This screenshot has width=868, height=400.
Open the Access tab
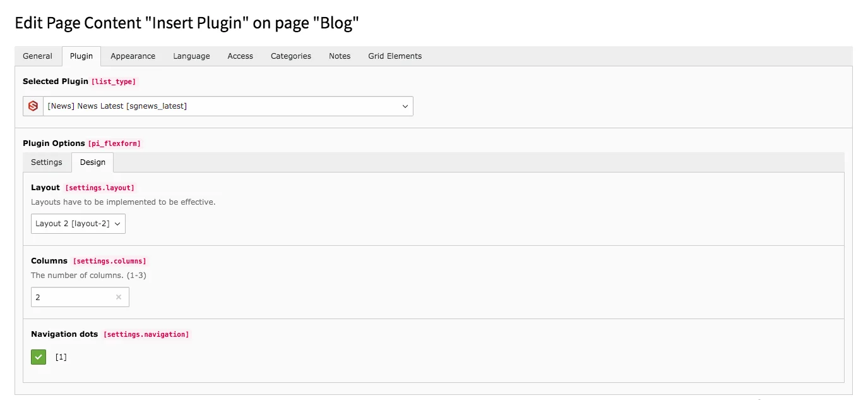[x=240, y=56]
